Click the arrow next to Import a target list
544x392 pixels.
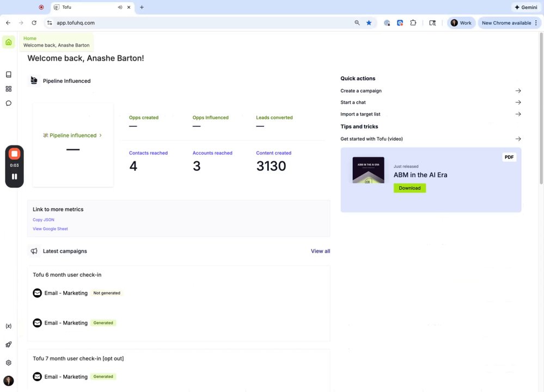[x=518, y=114]
